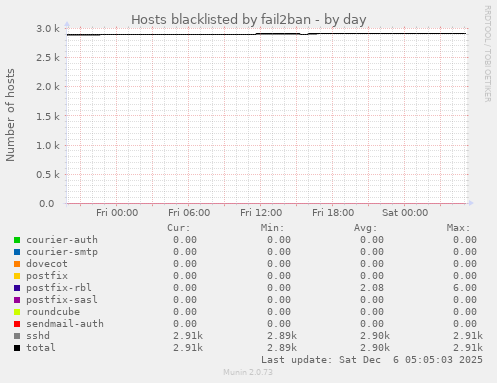Click the 'Number of hosts' axis label

tap(10, 115)
